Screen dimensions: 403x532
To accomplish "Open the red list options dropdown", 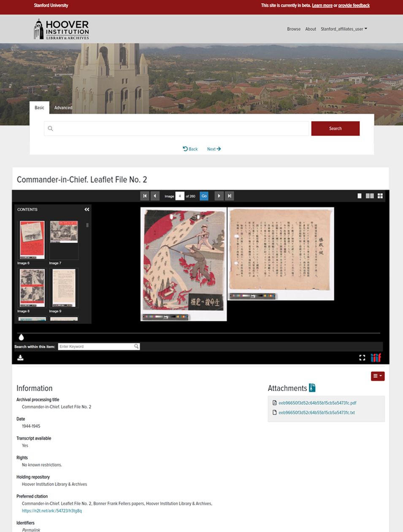I will pos(377,376).
